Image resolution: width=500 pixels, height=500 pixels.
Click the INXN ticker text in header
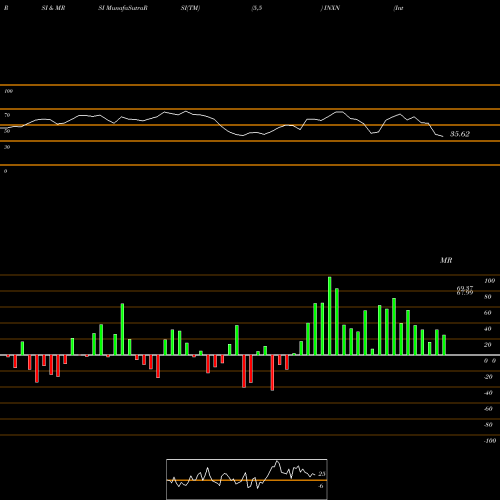(x=332, y=8)
